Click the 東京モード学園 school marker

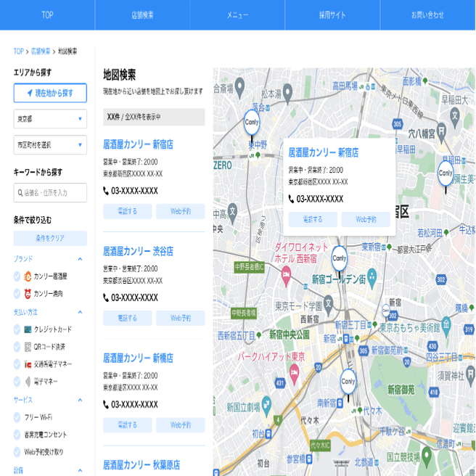point(328,305)
